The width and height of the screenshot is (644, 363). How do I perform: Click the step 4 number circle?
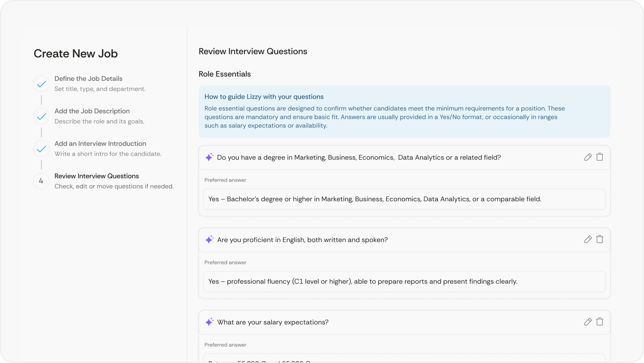point(41,181)
